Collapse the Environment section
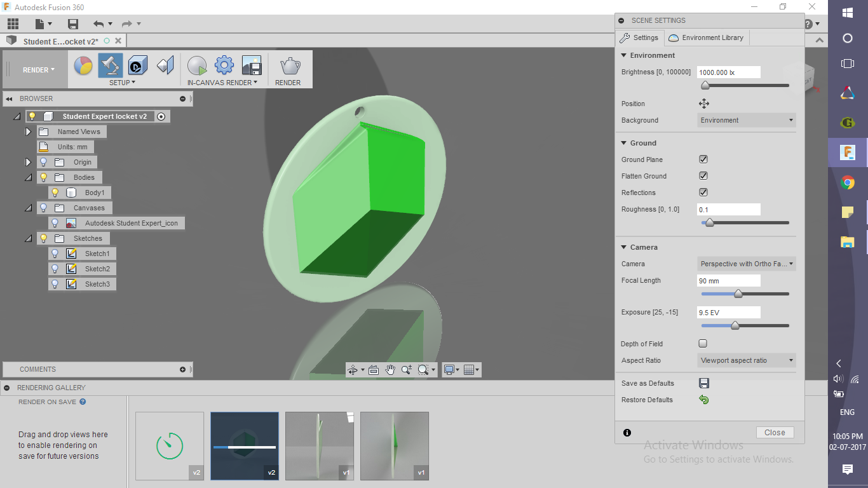868x488 pixels. tap(624, 55)
